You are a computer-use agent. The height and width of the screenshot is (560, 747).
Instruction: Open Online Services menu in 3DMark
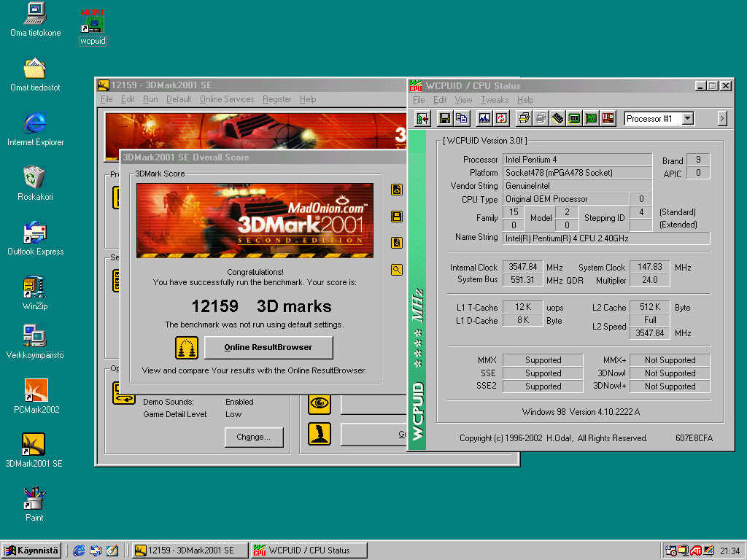tap(227, 99)
